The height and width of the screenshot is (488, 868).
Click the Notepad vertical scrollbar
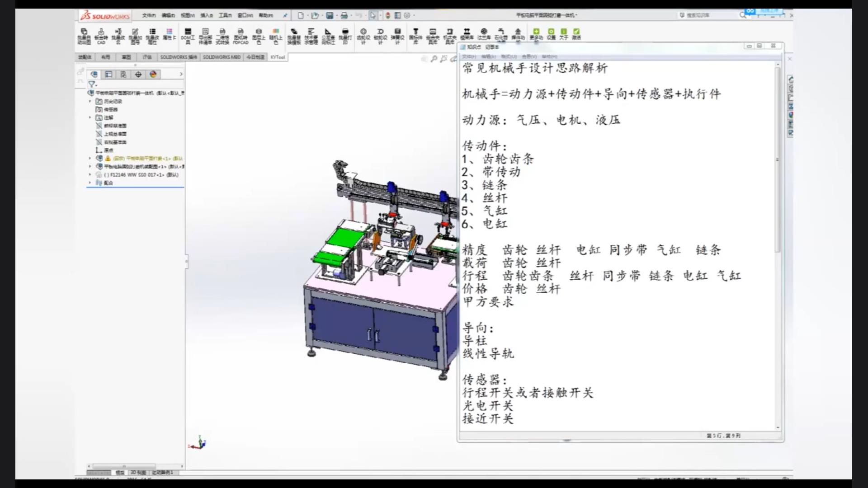point(778,246)
